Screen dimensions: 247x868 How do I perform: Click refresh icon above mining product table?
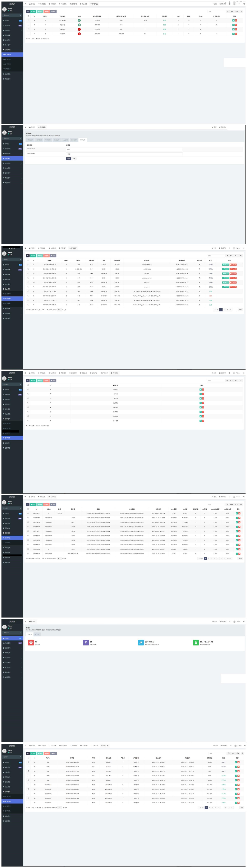point(28,11)
